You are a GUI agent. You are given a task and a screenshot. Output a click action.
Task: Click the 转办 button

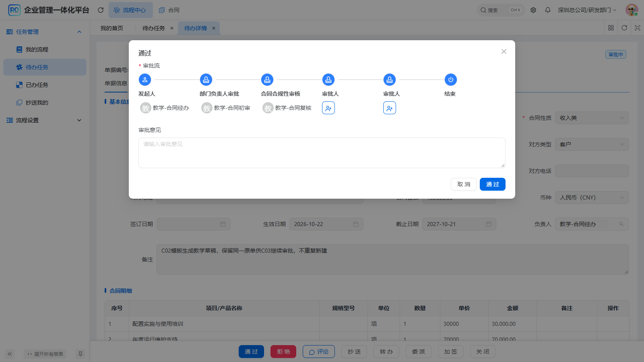(x=386, y=352)
